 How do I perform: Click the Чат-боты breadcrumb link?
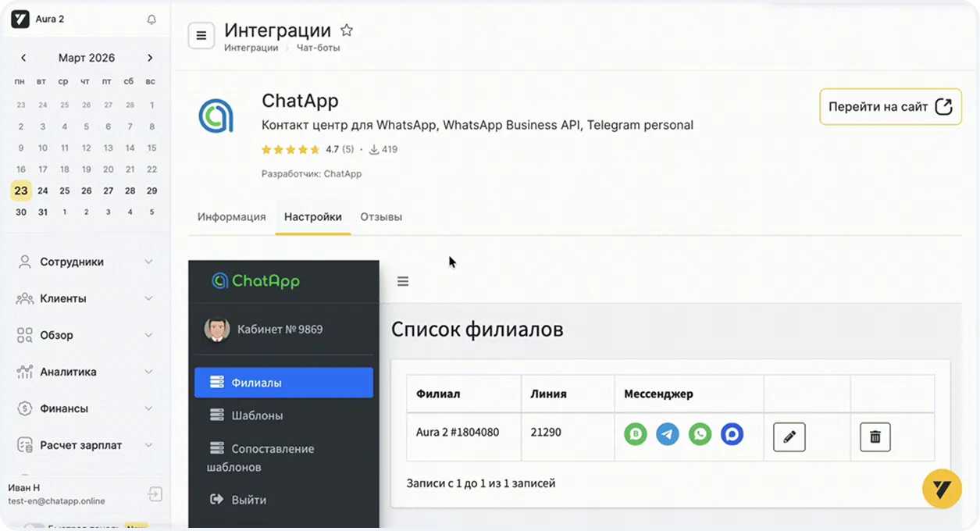pos(318,48)
